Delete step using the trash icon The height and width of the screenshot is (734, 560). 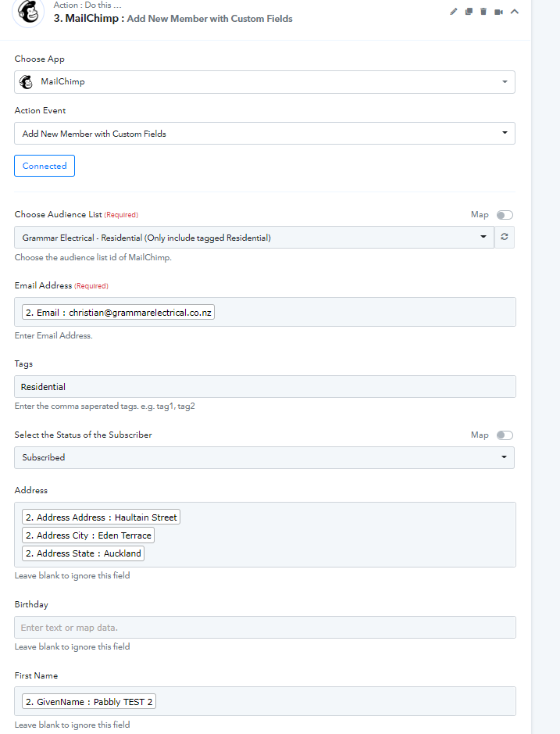(483, 12)
